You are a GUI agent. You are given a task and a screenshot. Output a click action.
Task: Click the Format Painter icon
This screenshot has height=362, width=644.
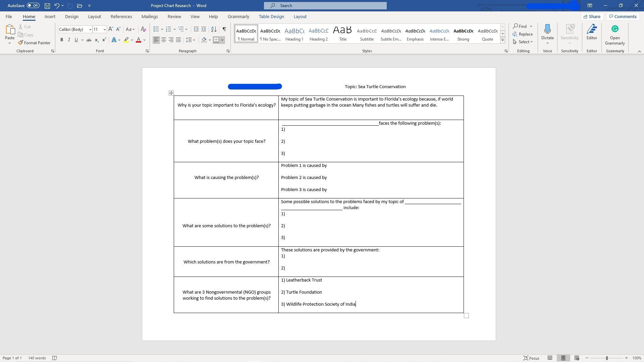pyautogui.click(x=21, y=43)
